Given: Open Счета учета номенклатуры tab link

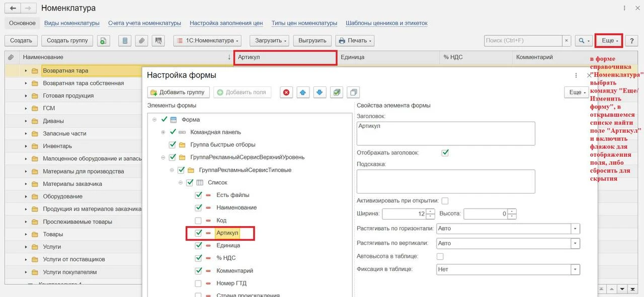Looking at the screenshot, I should [144, 23].
